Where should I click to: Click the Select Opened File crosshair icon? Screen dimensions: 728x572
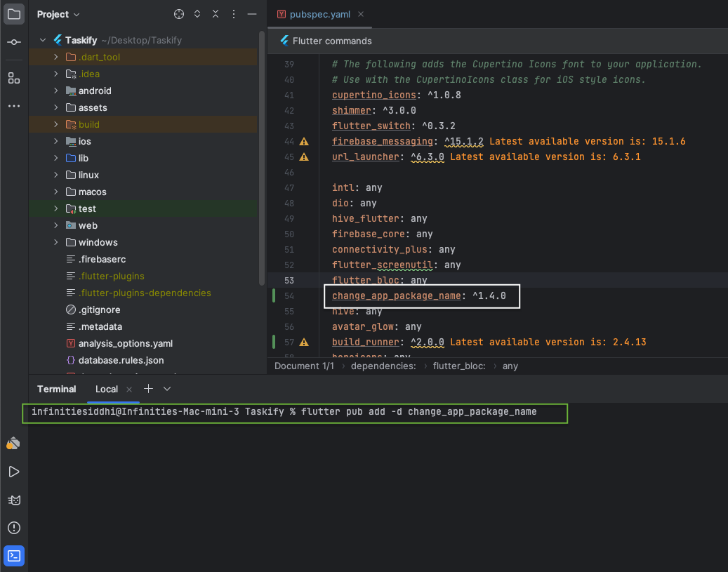179,15
